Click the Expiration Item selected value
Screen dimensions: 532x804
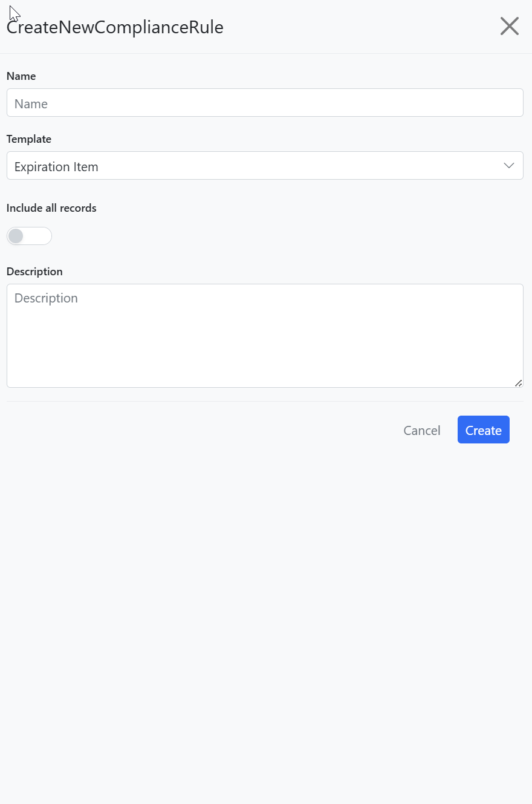[x=56, y=167]
